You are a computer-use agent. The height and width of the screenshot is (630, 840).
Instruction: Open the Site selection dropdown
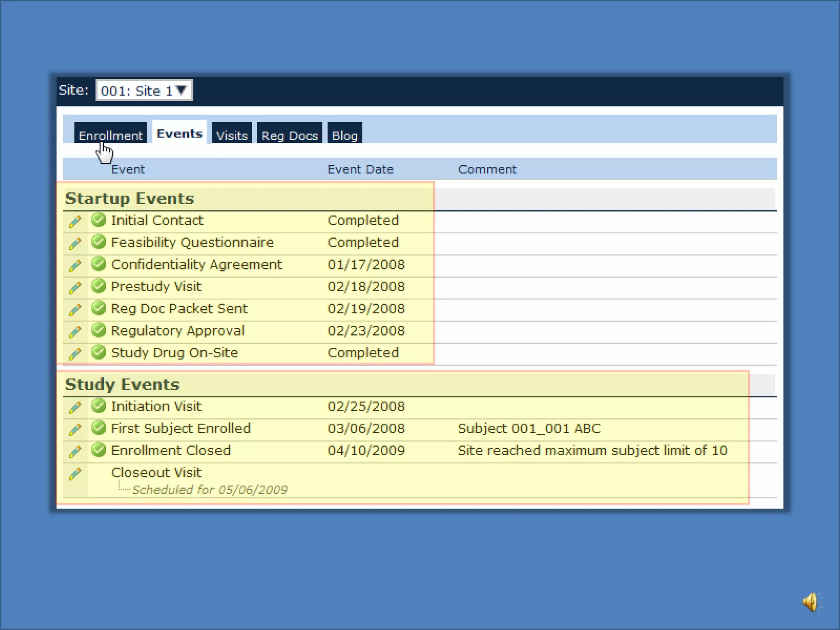[x=144, y=90]
